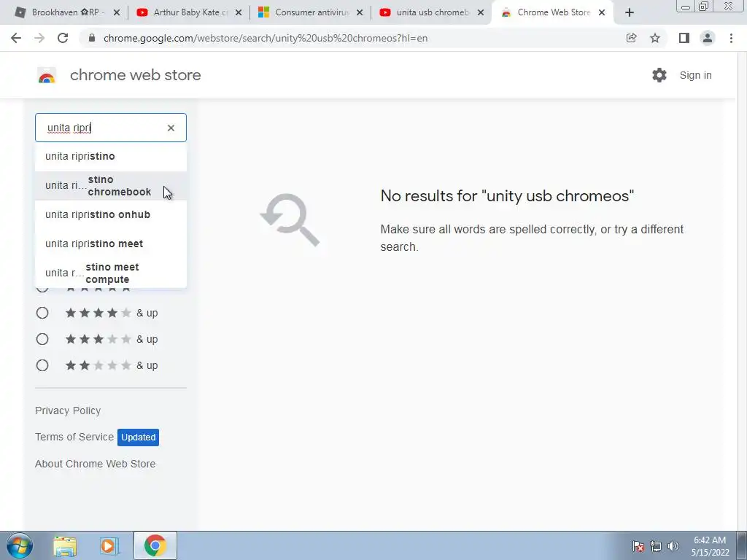Viewport: 747px width, 560px height.
Task: Open the Terms of Service link
Action: click(x=74, y=437)
